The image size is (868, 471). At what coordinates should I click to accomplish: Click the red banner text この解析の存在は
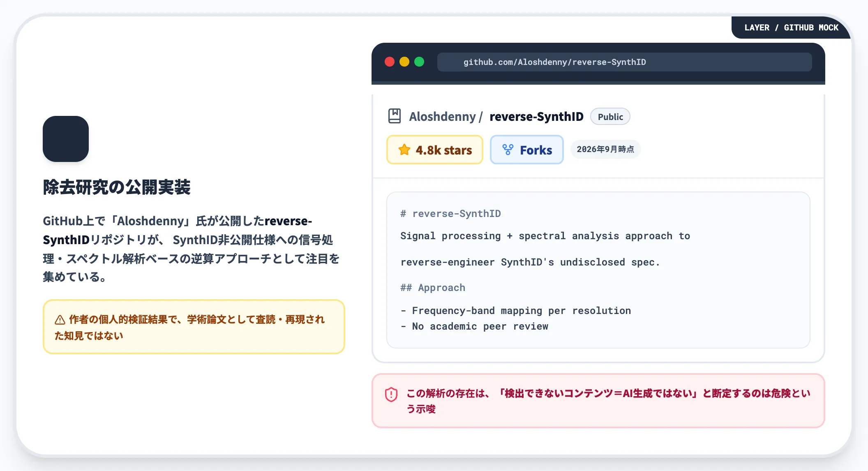tap(608, 401)
